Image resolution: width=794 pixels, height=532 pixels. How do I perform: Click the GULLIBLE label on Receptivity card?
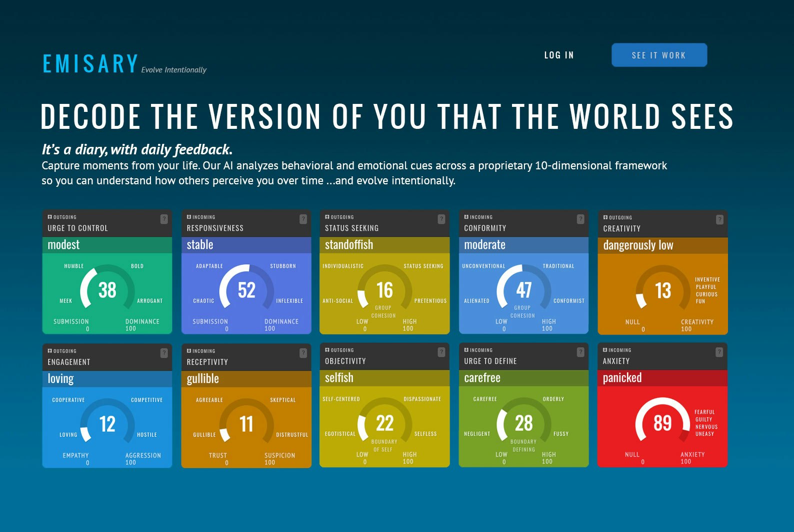coord(204,435)
